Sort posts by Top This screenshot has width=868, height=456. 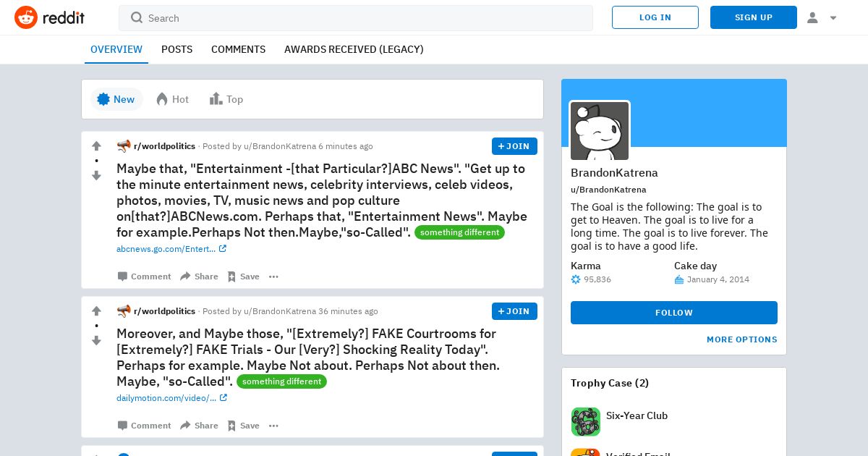[x=226, y=99]
